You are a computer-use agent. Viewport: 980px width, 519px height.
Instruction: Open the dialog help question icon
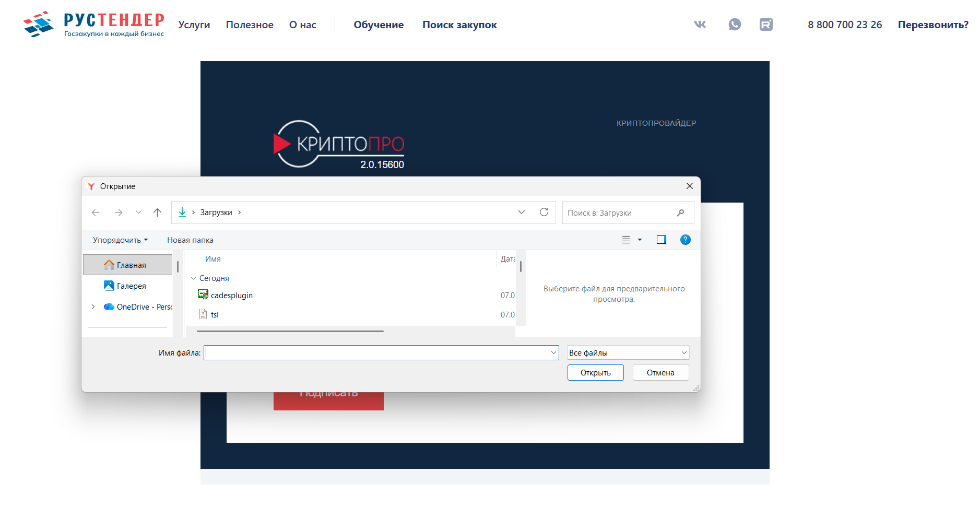(x=685, y=240)
